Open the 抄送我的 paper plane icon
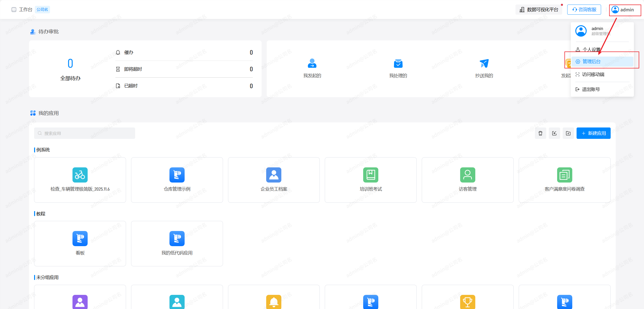 (x=484, y=63)
